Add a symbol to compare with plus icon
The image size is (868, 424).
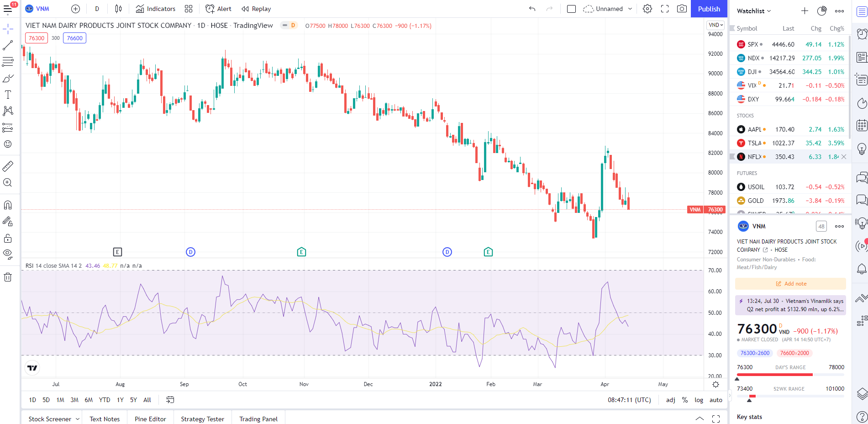pyautogui.click(x=76, y=9)
